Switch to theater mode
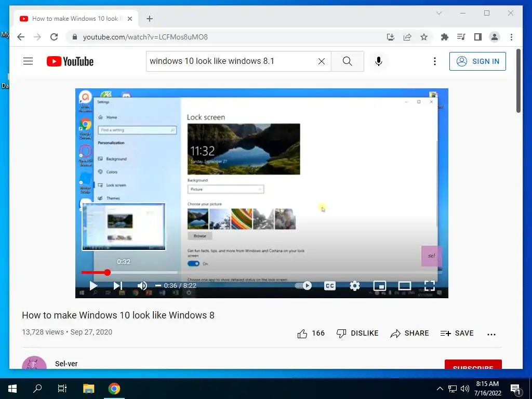The width and height of the screenshot is (532, 399). (404, 286)
